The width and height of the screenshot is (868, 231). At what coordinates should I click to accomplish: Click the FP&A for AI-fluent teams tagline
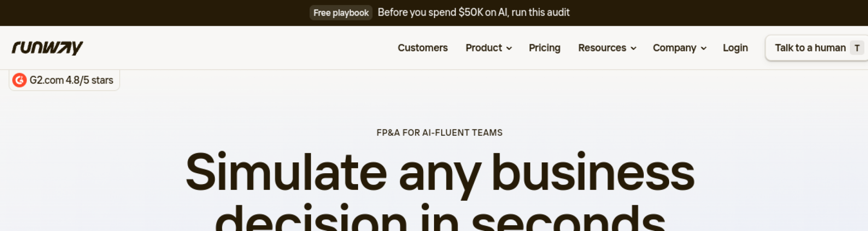pos(439,133)
